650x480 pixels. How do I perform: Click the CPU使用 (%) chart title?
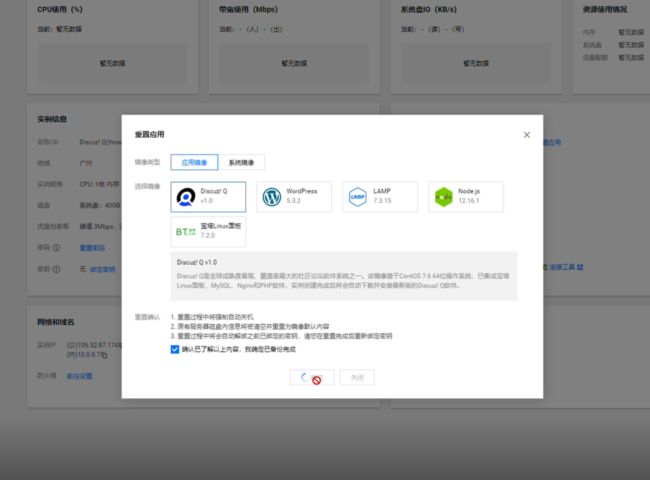point(60,9)
